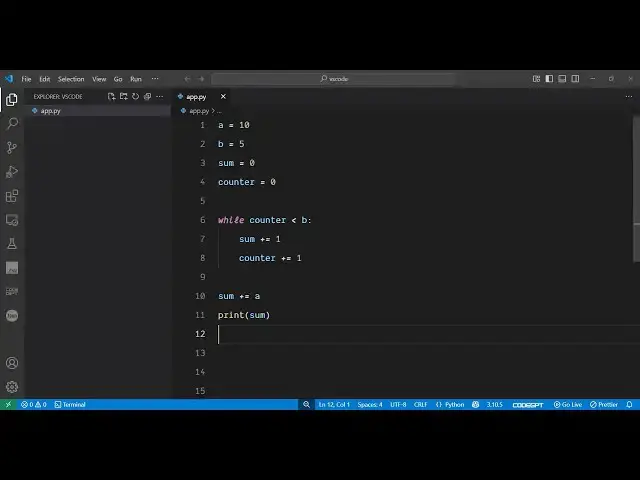Open the Testing flask view
Viewport: 640px width, 480px height.
click(12, 244)
